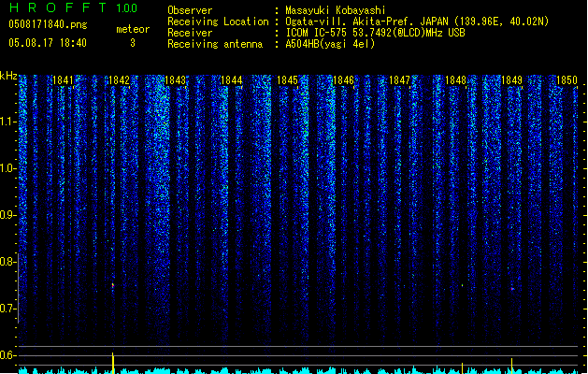Click the 0.6 kHz frequency tick label
The image size is (588, 374).
click(x=7, y=355)
